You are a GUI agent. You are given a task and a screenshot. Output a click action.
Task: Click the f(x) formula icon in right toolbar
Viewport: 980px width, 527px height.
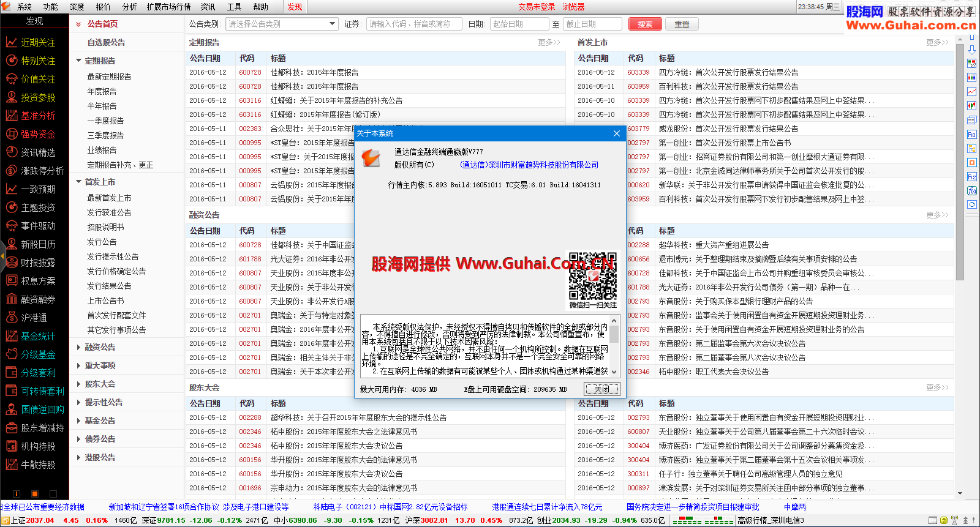point(971,190)
